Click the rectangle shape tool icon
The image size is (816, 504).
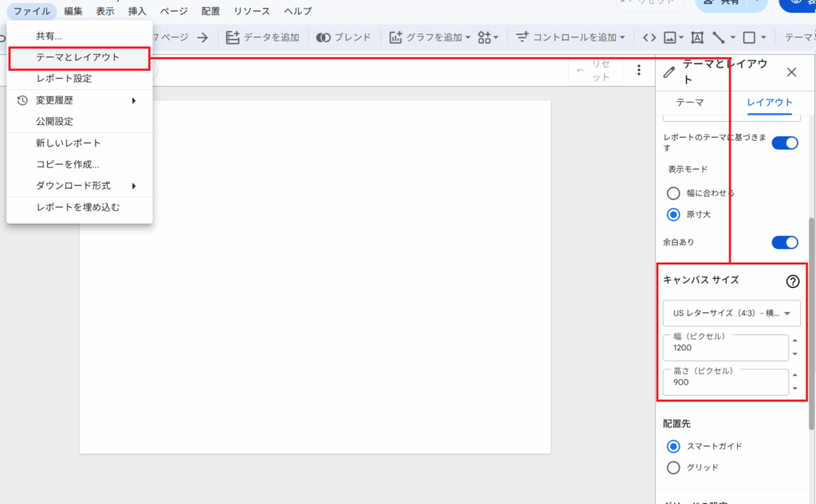[749, 37]
